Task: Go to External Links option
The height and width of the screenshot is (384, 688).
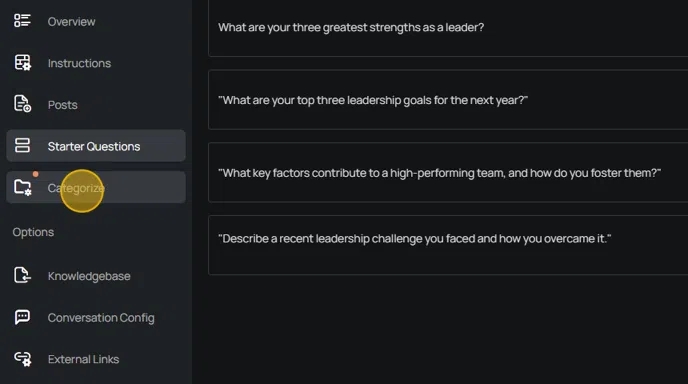Action: [x=83, y=359]
